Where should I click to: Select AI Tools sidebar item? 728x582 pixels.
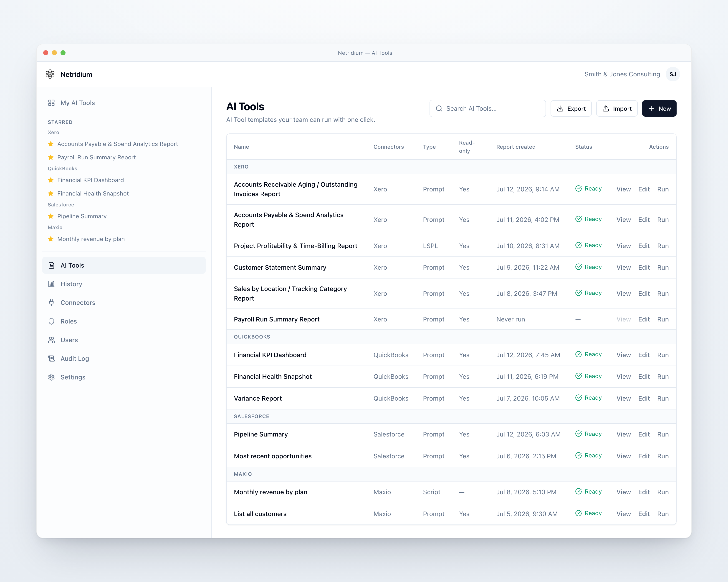pyautogui.click(x=124, y=266)
